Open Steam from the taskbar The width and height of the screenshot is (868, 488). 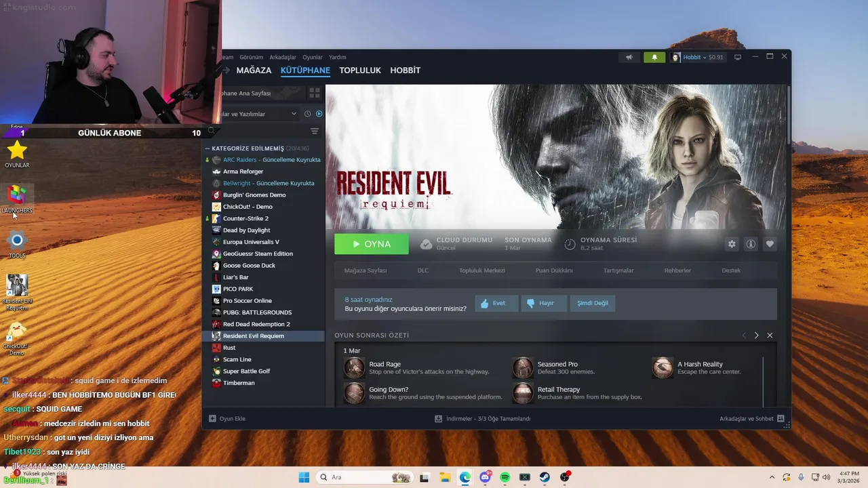click(x=545, y=477)
